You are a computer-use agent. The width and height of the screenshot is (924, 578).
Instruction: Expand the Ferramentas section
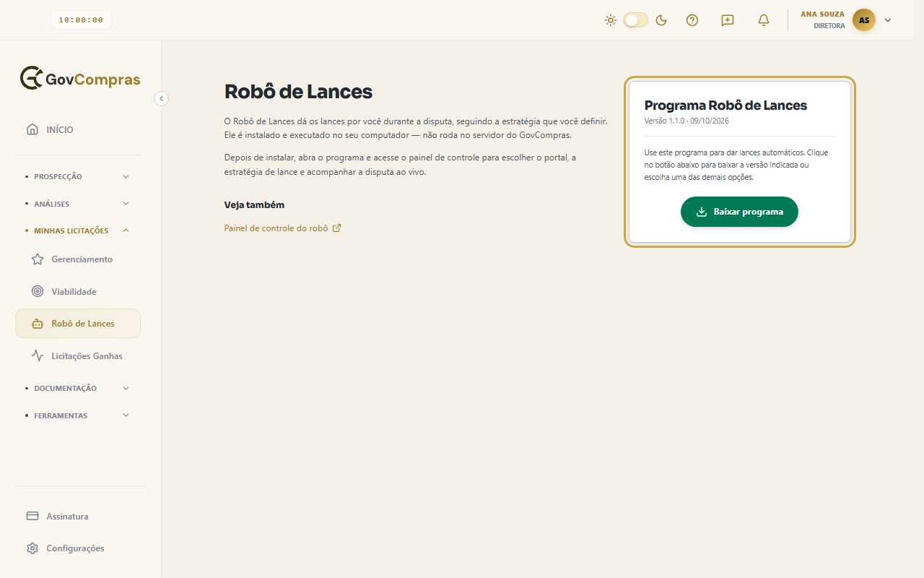pyautogui.click(x=78, y=415)
